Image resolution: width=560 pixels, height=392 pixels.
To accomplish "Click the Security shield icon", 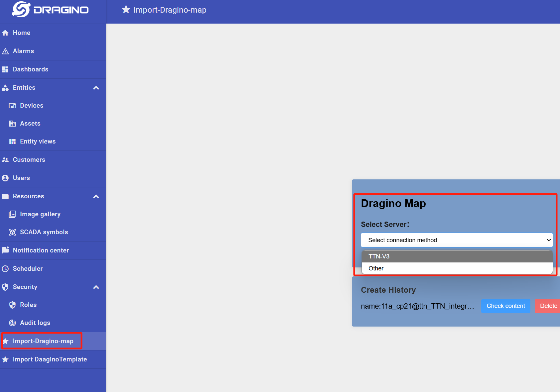I will (x=5, y=287).
